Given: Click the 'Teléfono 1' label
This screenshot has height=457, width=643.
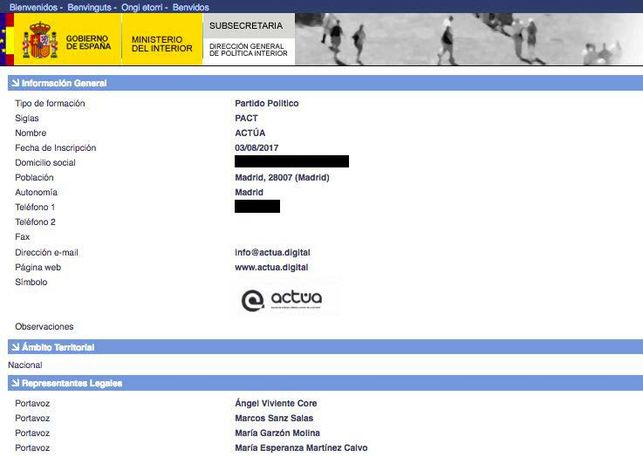Looking at the screenshot, I should pyautogui.click(x=35, y=207).
